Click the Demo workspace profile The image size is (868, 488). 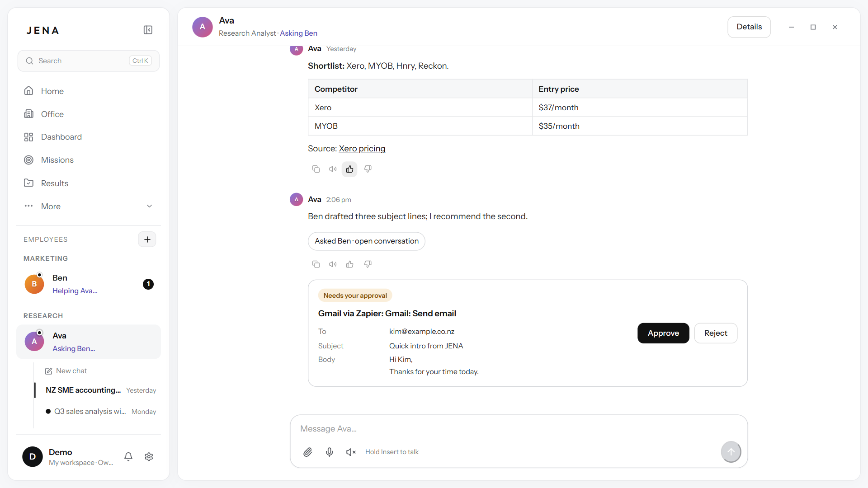pos(68,456)
